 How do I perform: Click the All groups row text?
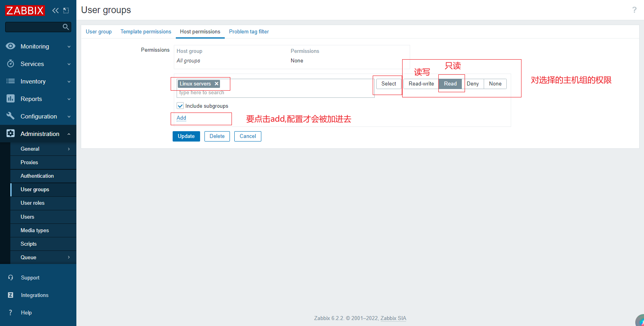pos(189,60)
